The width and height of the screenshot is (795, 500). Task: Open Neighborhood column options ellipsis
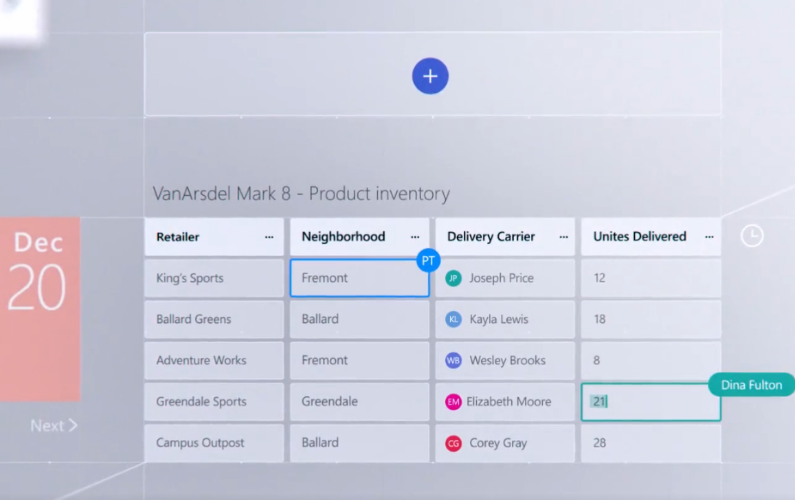click(x=415, y=237)
